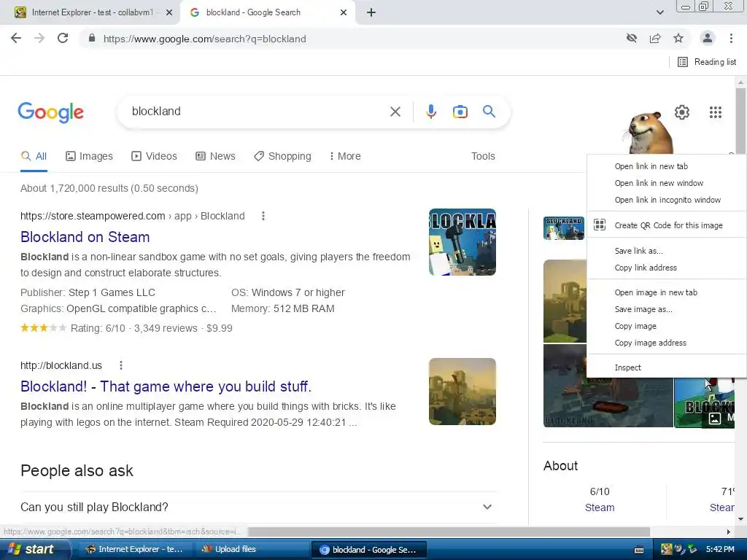This screenshot has width=747, height=560.
Task: Search by image with the camera icon
Action: coord(460,112)
